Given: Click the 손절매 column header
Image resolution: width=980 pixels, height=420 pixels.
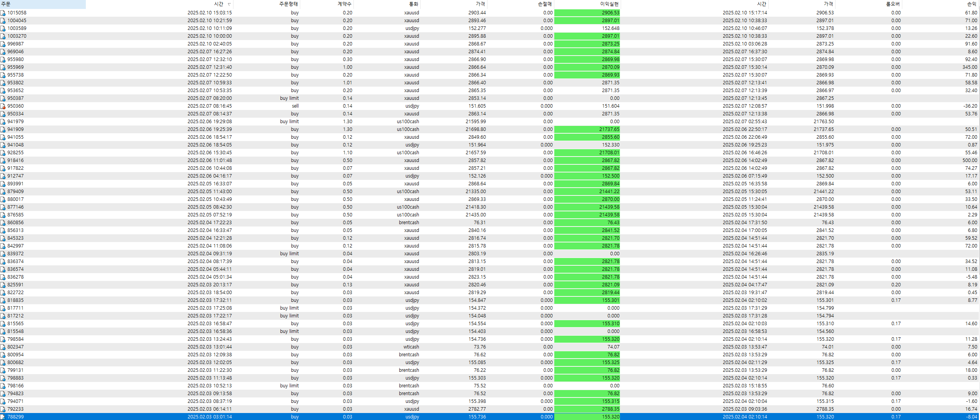Looking at the screenshot, I should [545, 4].
